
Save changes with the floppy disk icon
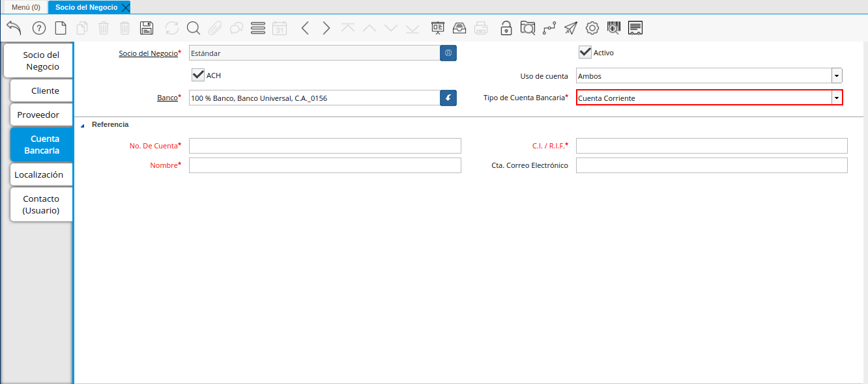coord(147,28)
